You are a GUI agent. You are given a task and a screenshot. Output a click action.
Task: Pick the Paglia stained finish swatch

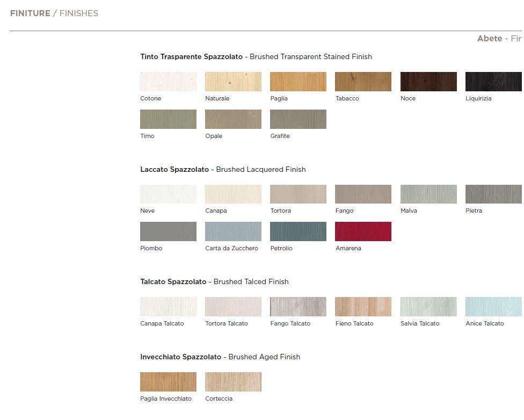pos(298,82)
